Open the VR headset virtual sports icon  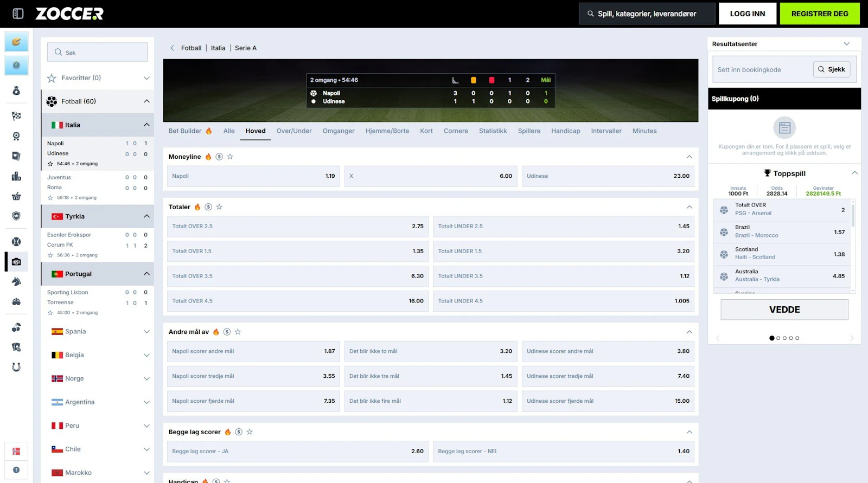(16, 302)
